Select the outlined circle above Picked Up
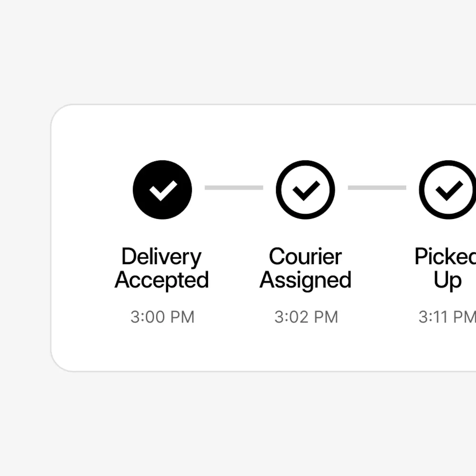This screenshot has height=476, width=476. pos(446,188)
